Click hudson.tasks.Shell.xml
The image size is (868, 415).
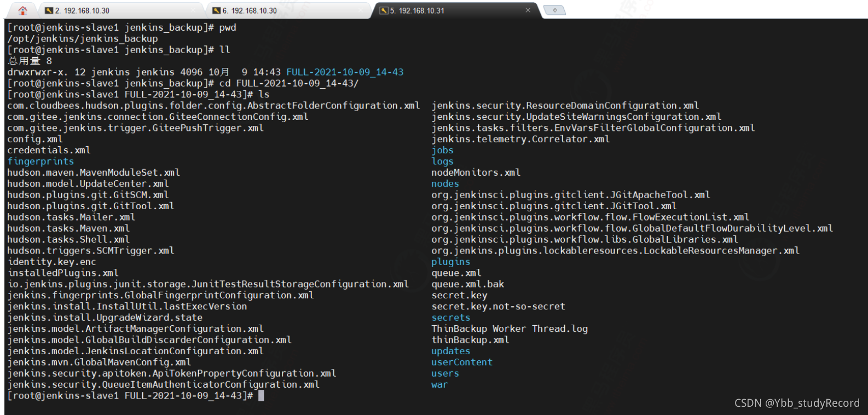(x=68, y=239)
